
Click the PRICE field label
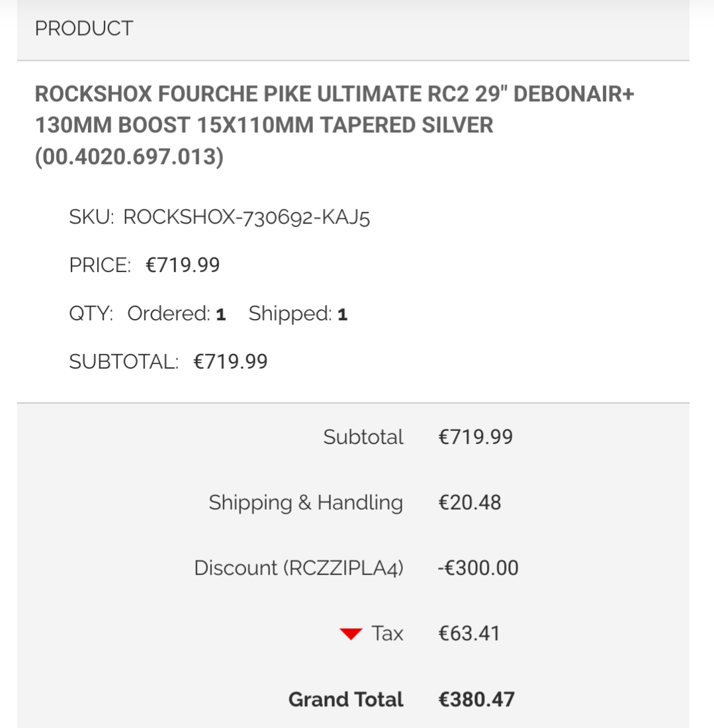tap(100, 265)
